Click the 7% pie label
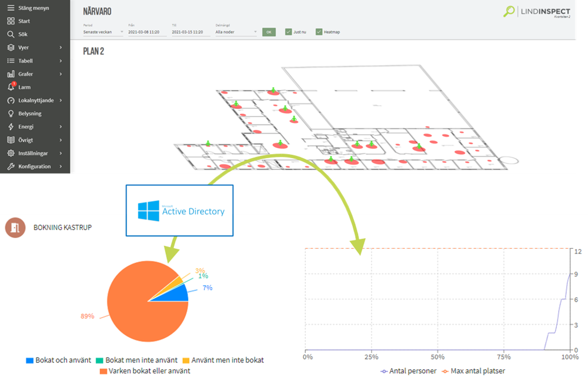This screenshot has height=387, width=588. [208, 288]
